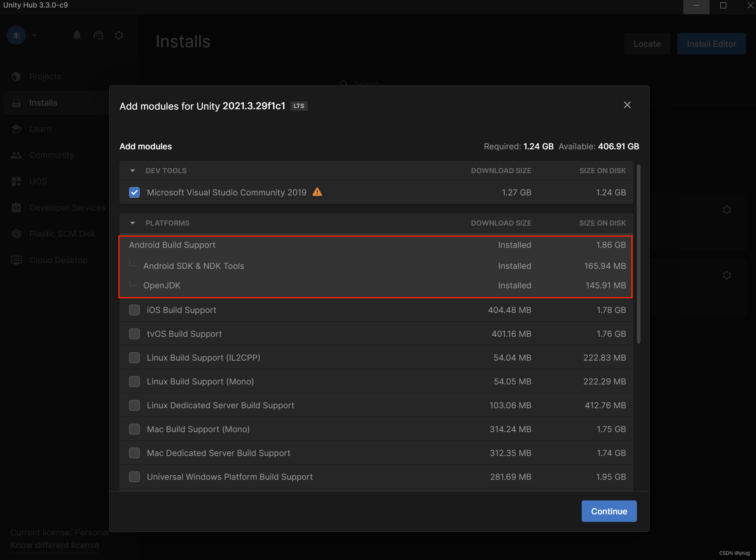Collapse the PLATFORMS section
Image resolution: width=756 pixels, height=560 pixels.
click(133, 223)
